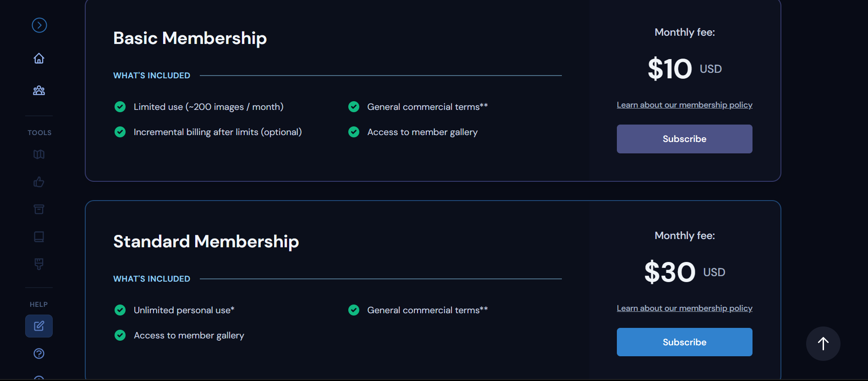Open the archive box tool icon
Viewport: 868px width, 381px height.
pyautogui.click(x=39, y=209)
